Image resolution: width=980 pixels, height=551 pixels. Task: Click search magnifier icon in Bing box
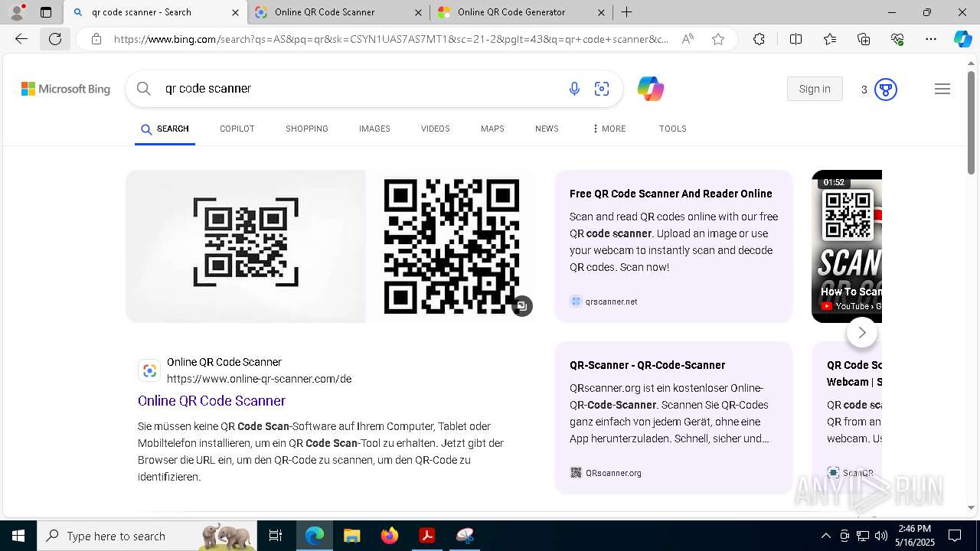point(143,89)
